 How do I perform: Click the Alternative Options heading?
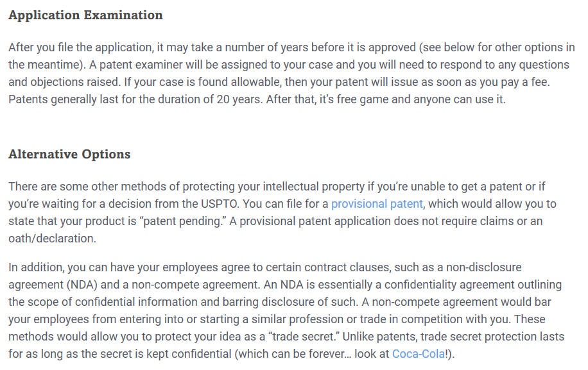click(x=69, y=155)
